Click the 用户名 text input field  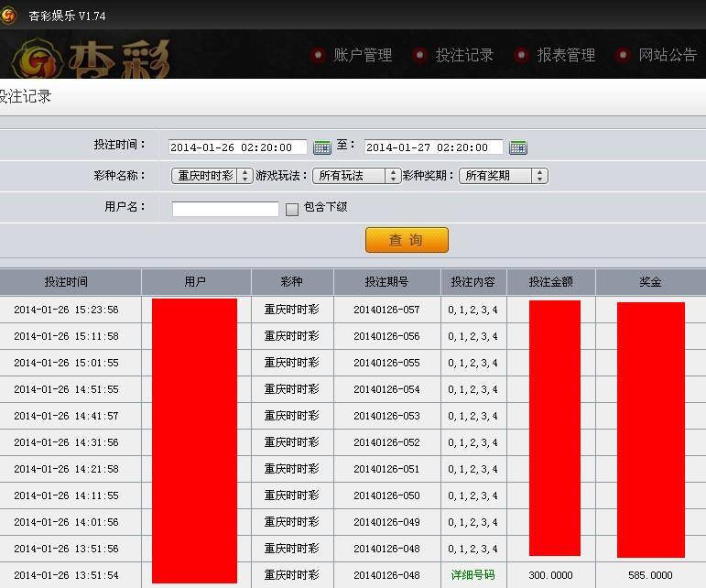click(225, 209)
